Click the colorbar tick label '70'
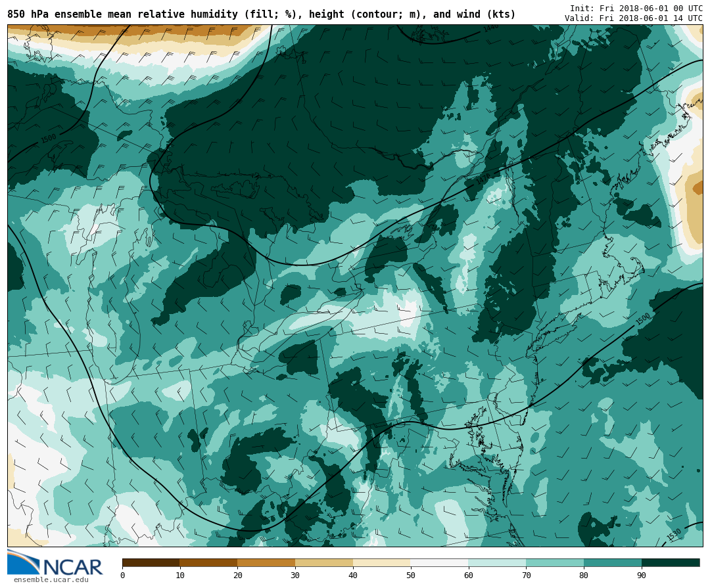 (x=526, y=576)
